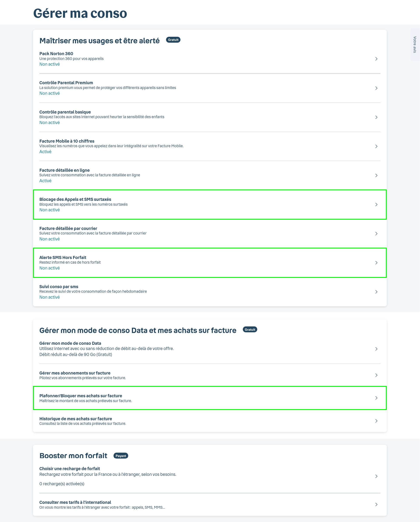Click chevron for Facture détaillée par courrier
420x522 pixels.
click(376, 234)
